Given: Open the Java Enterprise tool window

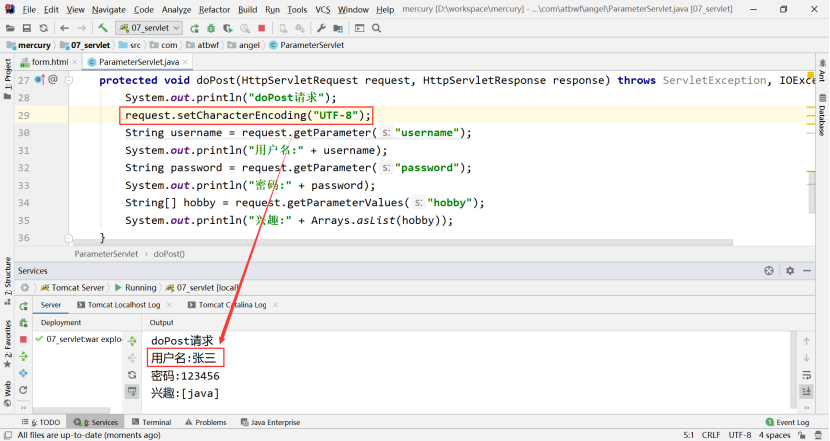Looking at the screenshot, I should (x=270, y=422).
